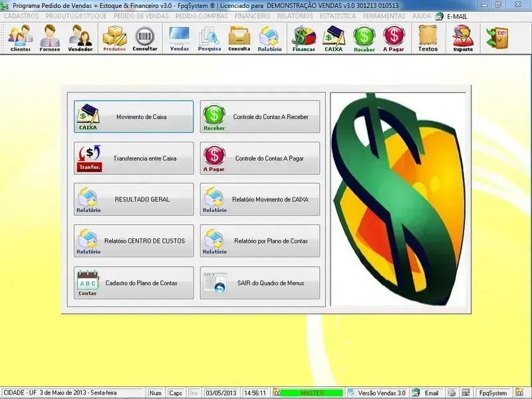Open Controle do Contas A Receber
Screen dimensions: 532x399
coord(260,117)
